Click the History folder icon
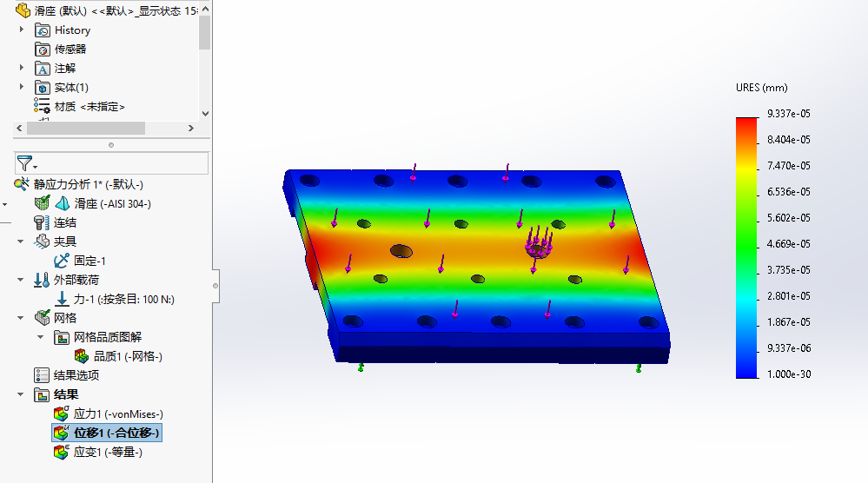The width and height of the screenshot is (868, 483). click(43, 30)
